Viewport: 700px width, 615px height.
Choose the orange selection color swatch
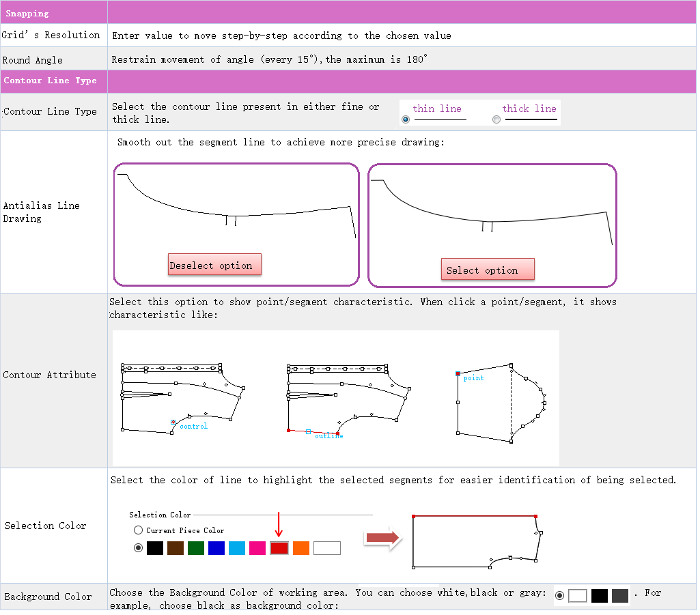pyautogui.click(x=301, y=547)
